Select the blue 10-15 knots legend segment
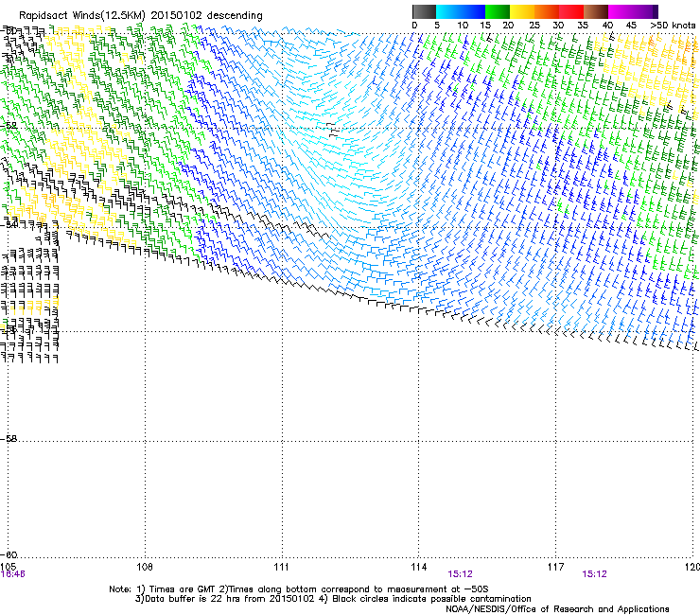Screen dimensions: 700x615 point(473,11)
